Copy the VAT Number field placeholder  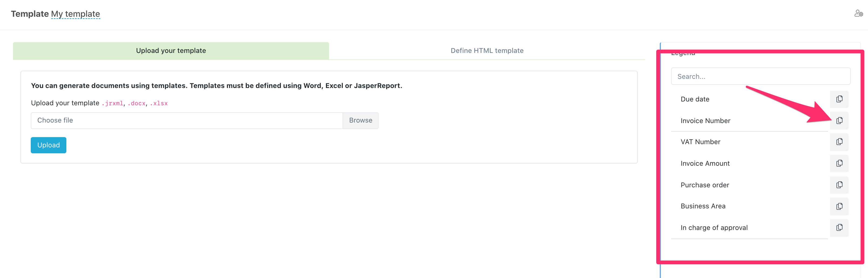[x=839, y=142]
